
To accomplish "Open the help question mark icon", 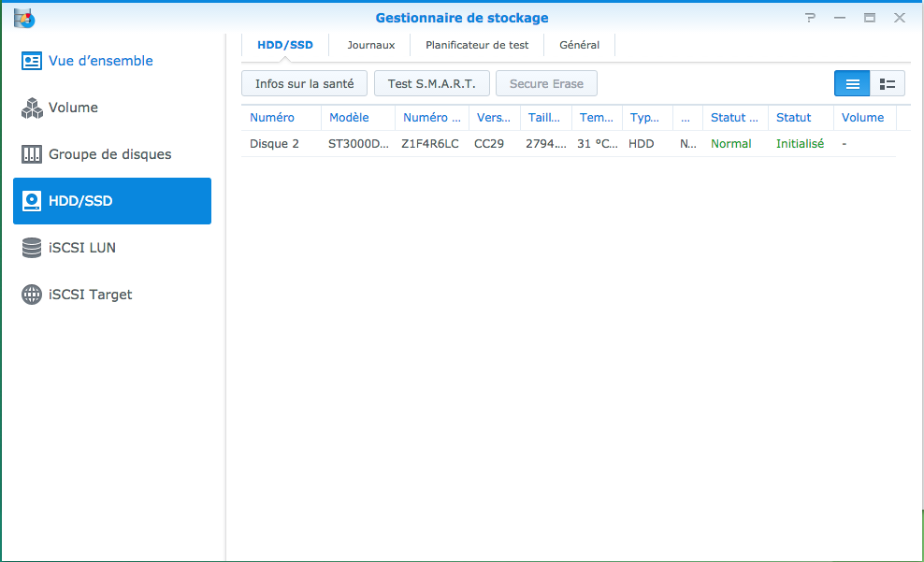I will (x=810, y=18).
